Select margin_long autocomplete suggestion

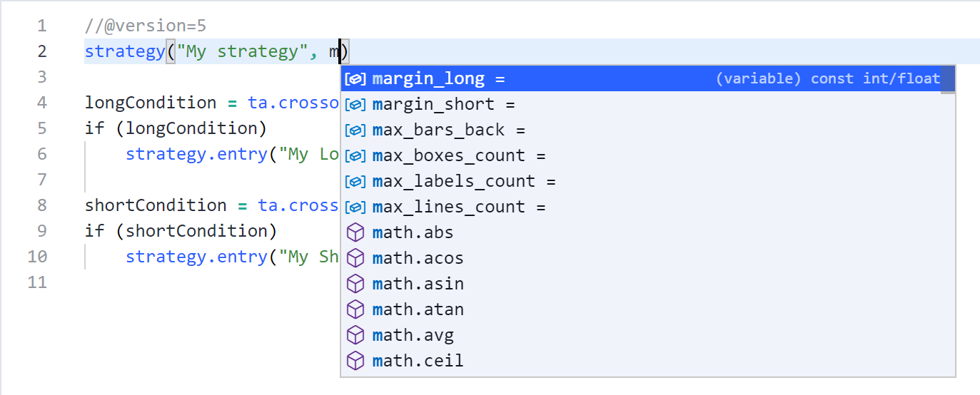pos(647,78)
